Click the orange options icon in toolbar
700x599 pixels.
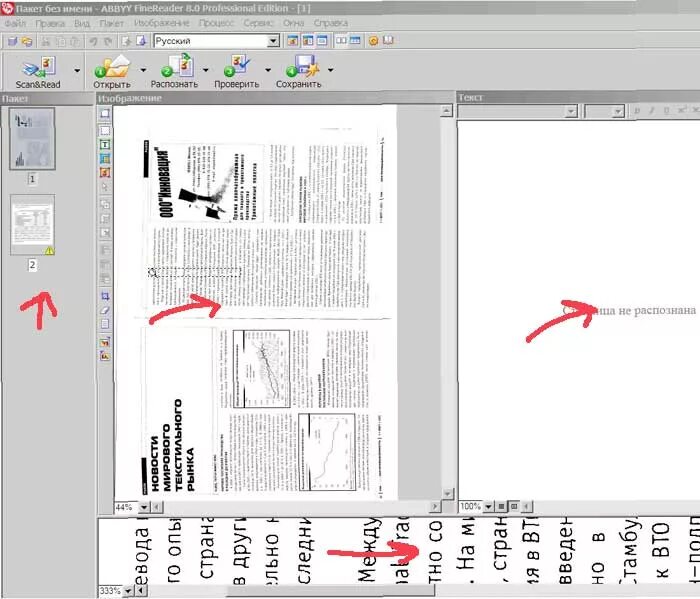click(x=373, y=41)
